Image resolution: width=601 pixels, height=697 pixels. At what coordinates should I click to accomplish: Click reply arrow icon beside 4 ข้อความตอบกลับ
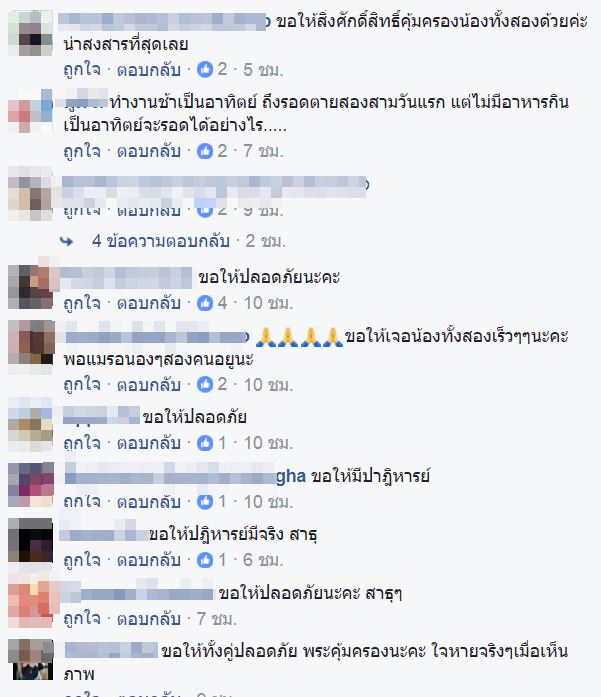67,241
